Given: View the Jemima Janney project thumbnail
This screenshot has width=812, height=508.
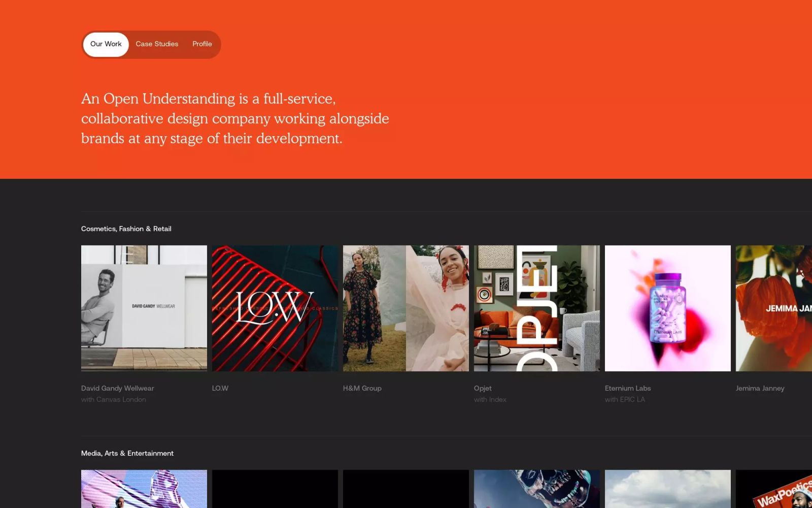Looking at the screenshot, I should (774, 308).
